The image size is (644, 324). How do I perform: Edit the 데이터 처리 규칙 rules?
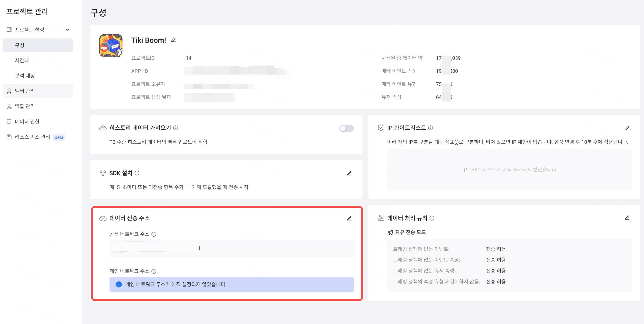[x=627, y=218]
